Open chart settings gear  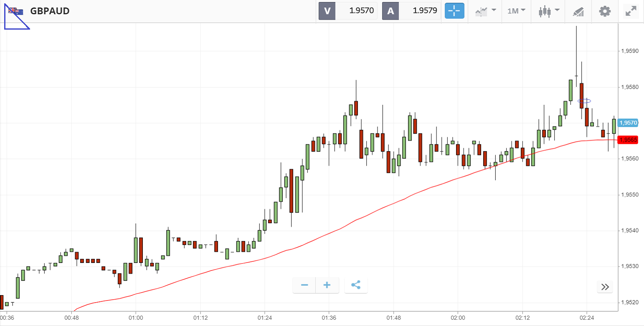coord(604,11)
